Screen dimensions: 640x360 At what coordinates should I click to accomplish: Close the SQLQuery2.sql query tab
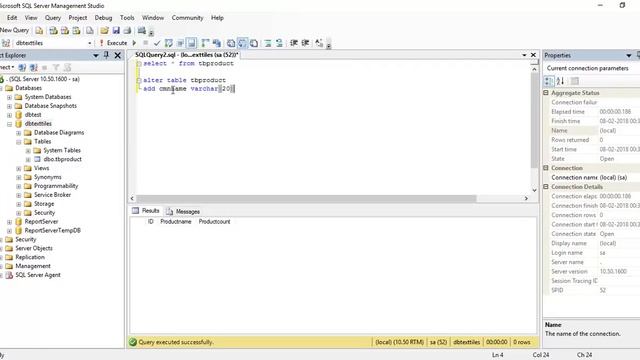pos(533,55)
